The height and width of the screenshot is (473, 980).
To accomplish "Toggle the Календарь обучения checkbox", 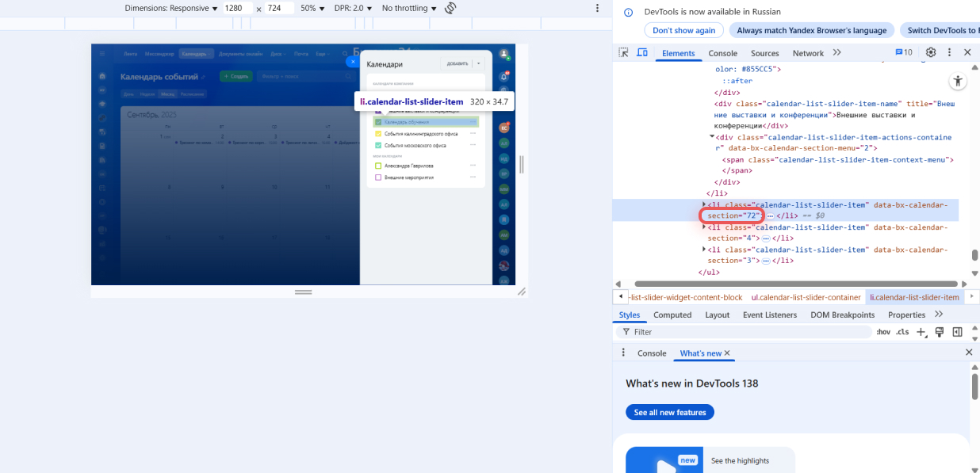I will pos(378,122).
